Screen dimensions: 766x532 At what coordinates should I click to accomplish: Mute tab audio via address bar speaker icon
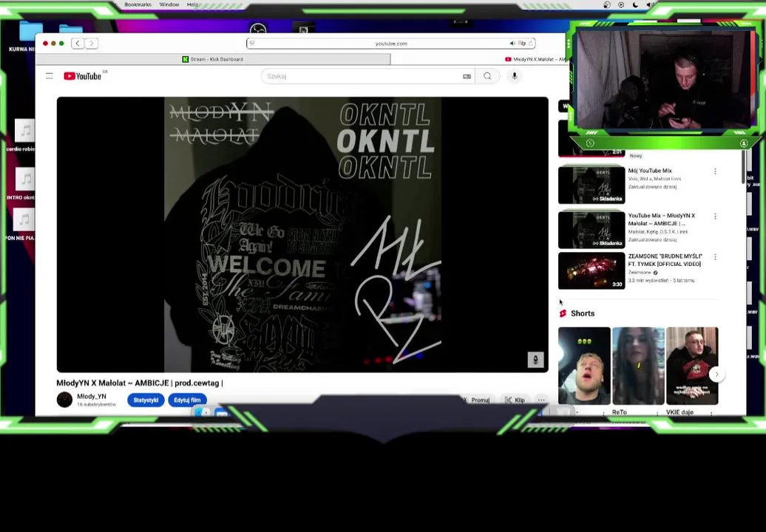tap(512, 44)
